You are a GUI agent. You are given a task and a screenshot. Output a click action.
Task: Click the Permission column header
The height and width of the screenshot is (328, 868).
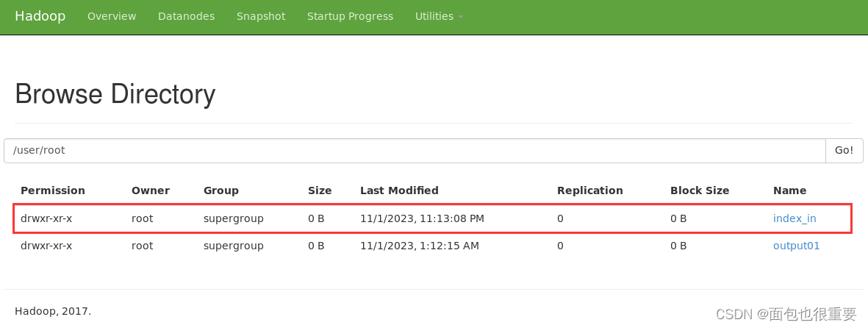click(53, 190)
